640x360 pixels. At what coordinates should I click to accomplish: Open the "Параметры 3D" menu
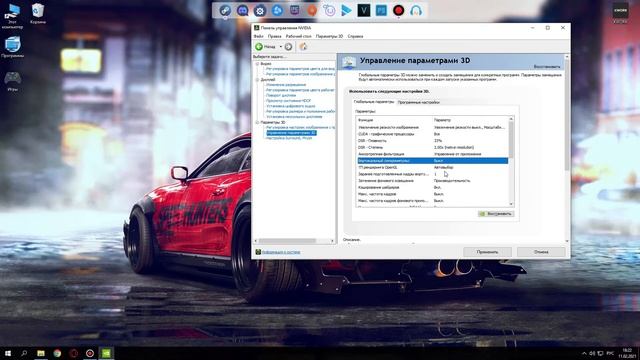pyautogui.click(x=329, y=36)
